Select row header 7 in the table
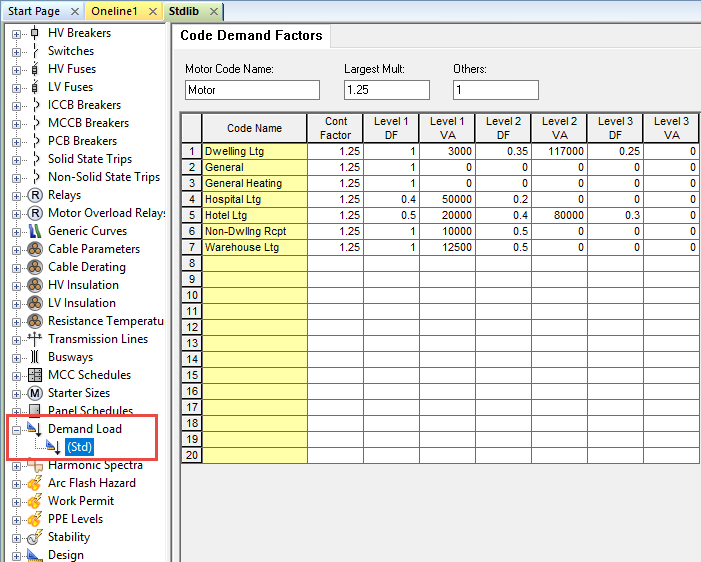 point(191,247)
